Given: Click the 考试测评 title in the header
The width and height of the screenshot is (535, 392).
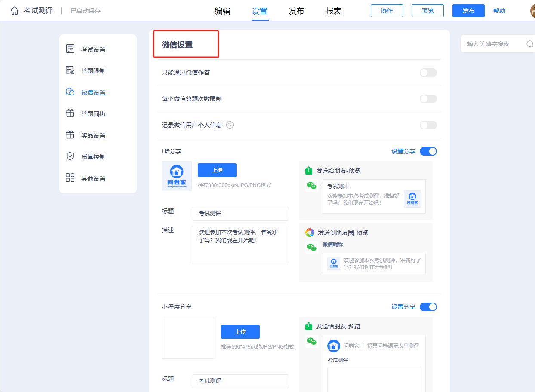Looking at the screenshot, I should click(x=38, y=11).
